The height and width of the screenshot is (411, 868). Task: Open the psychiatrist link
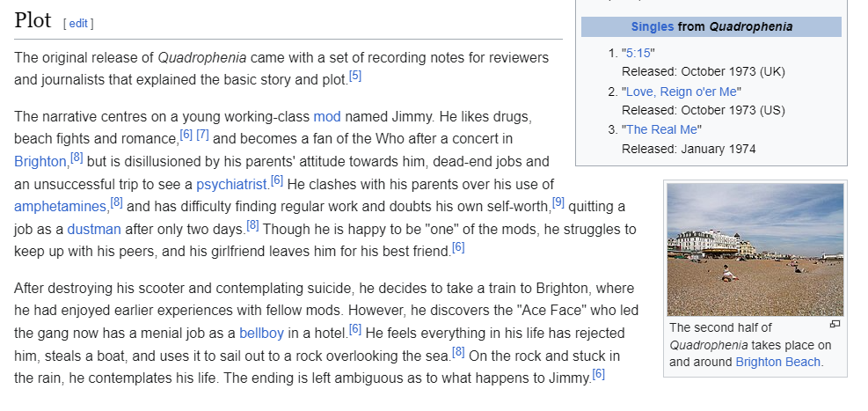(x=231, y=185)
